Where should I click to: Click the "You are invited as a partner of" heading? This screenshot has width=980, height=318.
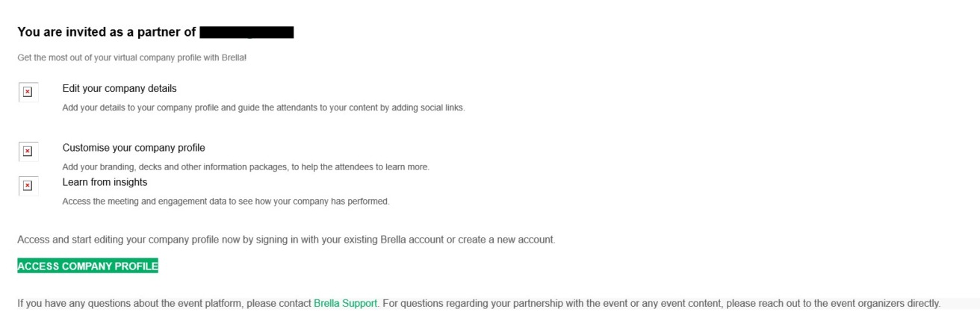(107, 32)
